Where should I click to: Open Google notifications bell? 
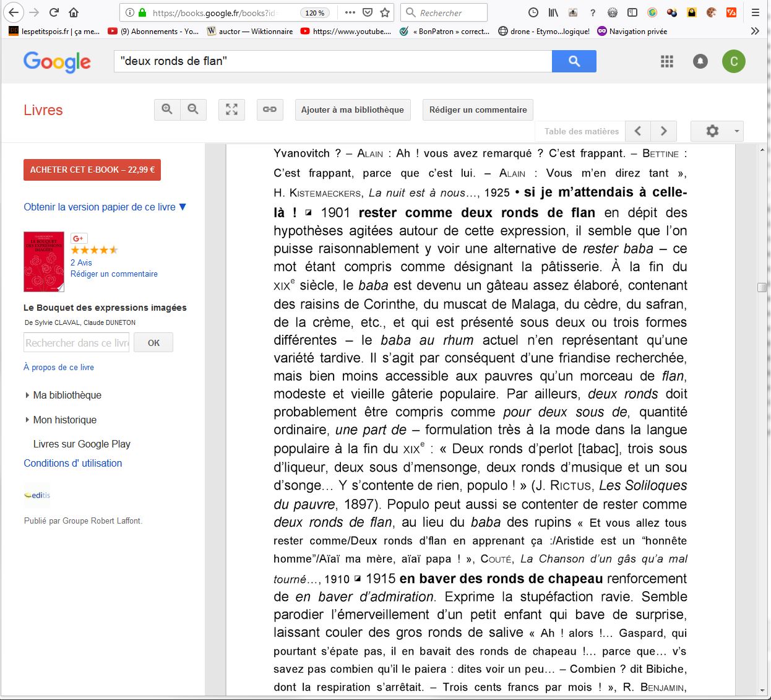point(700,61)
